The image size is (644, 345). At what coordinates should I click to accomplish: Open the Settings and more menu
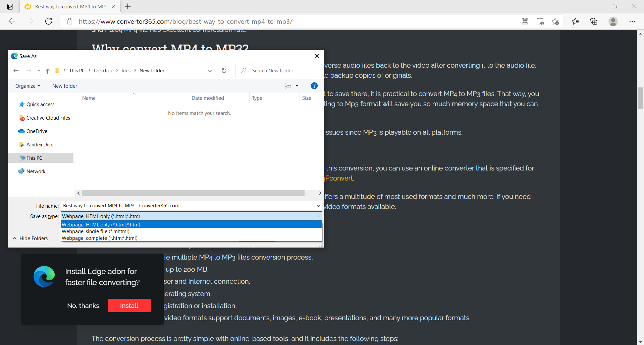(x=632, y=21)
